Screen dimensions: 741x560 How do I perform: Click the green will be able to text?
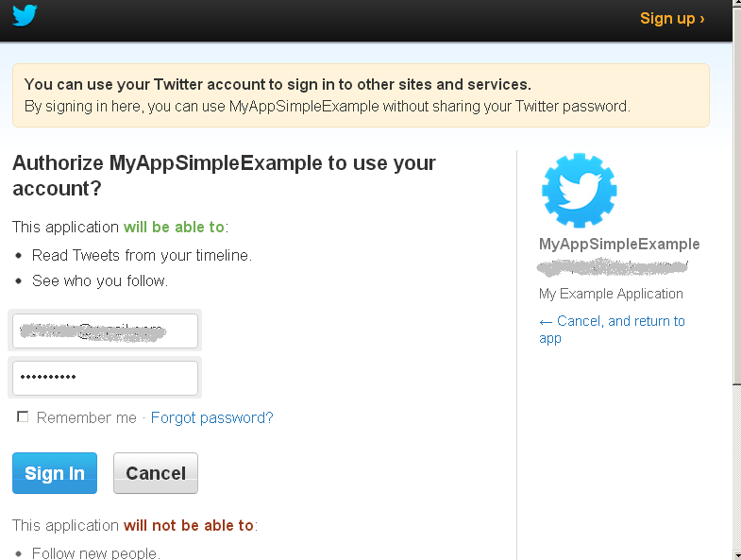(174, 227)
